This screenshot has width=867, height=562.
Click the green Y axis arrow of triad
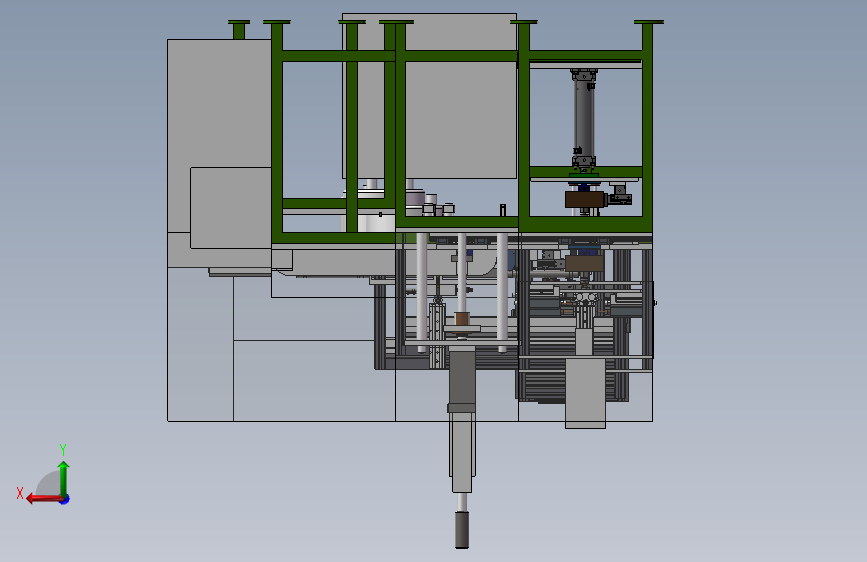pos(64,478)
